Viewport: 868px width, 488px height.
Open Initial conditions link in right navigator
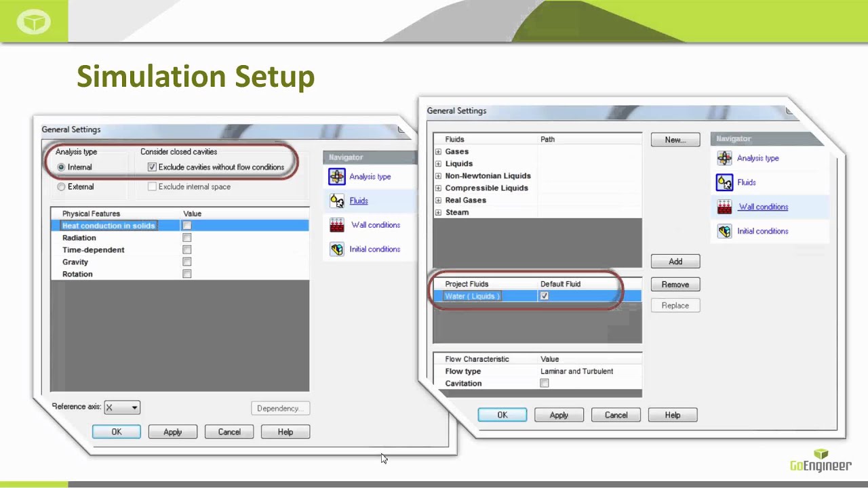pyautogui.click(x=763, y=231)
